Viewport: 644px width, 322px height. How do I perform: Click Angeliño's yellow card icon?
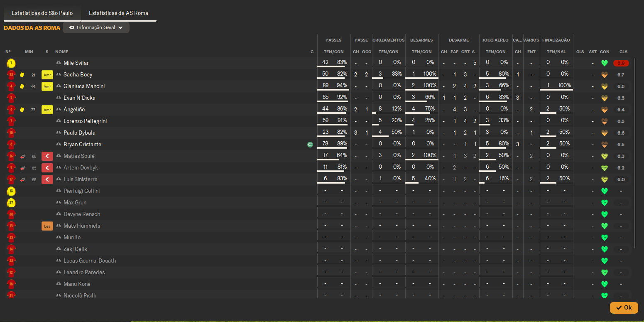(22, 110)
